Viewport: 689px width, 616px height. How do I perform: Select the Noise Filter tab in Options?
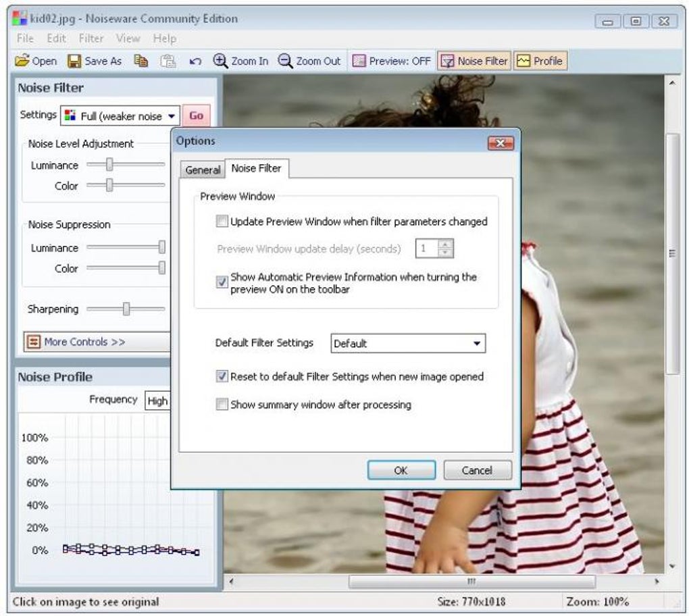pyautogui.click(x=256, y=168)
